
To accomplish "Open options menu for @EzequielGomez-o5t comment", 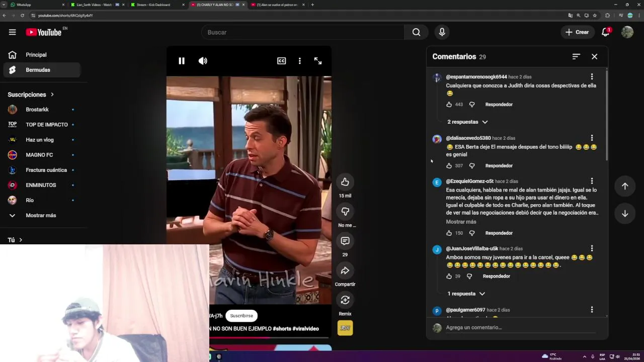I will [592, 181].
